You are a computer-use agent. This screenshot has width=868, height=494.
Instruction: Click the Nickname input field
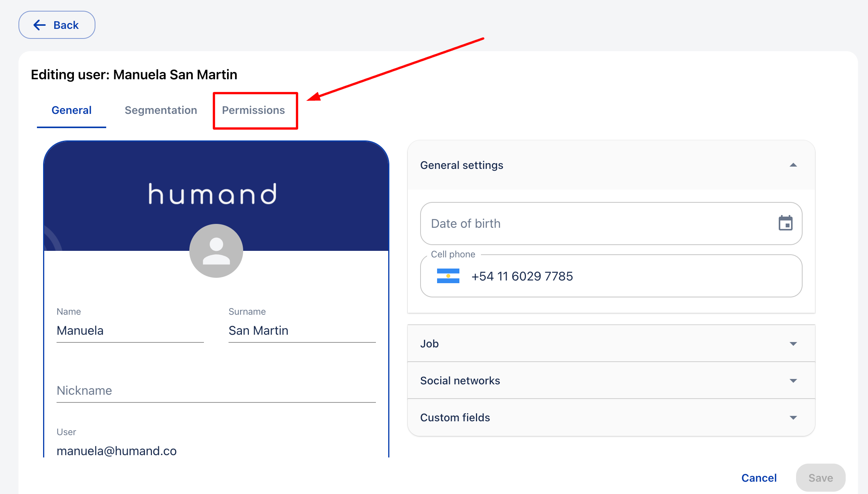pyautogui.click(x=216, y=391)
